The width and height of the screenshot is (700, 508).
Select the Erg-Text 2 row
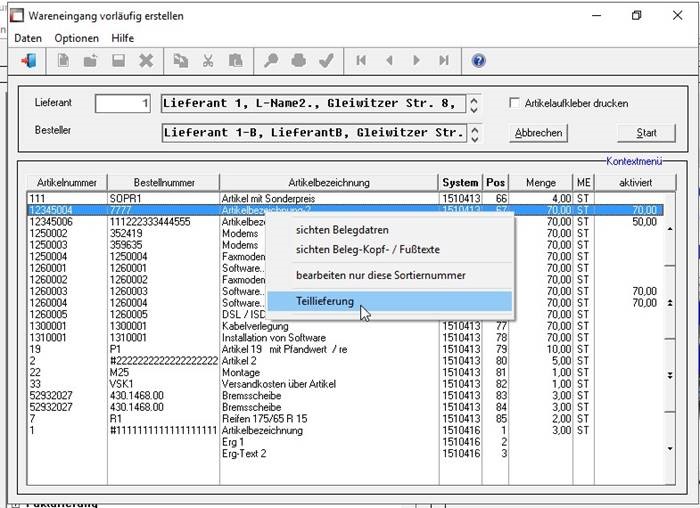[345, 454]
